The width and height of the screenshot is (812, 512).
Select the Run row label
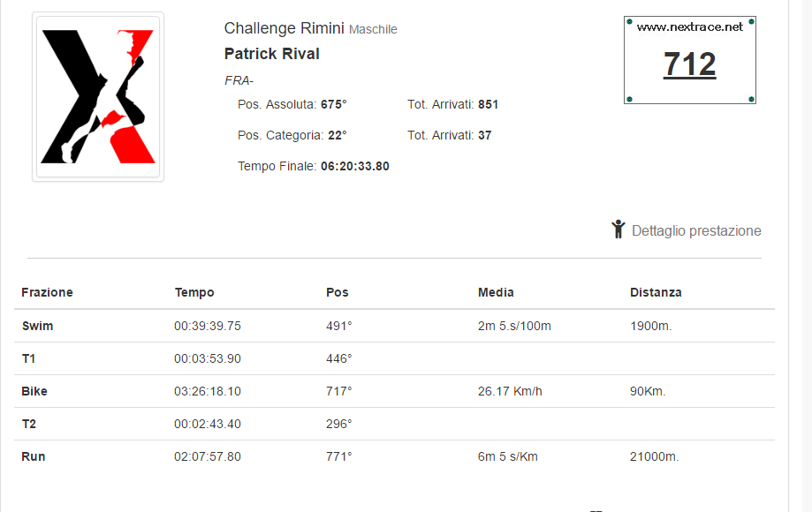tap(34, 456)
